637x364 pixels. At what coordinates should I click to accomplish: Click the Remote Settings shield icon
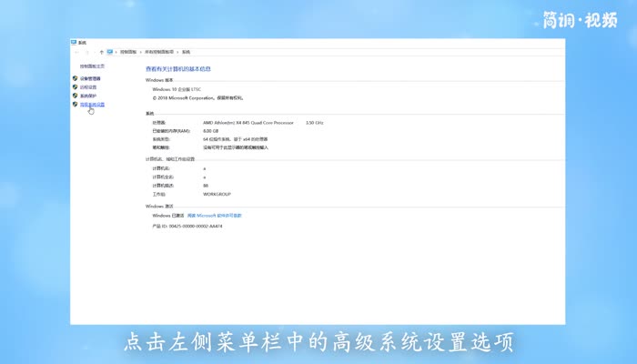(x=75, y=87)
